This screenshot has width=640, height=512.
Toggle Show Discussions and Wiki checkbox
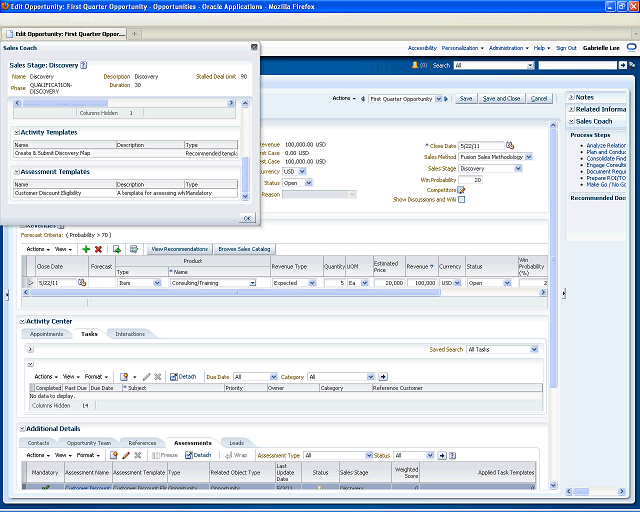coord(462,200)
